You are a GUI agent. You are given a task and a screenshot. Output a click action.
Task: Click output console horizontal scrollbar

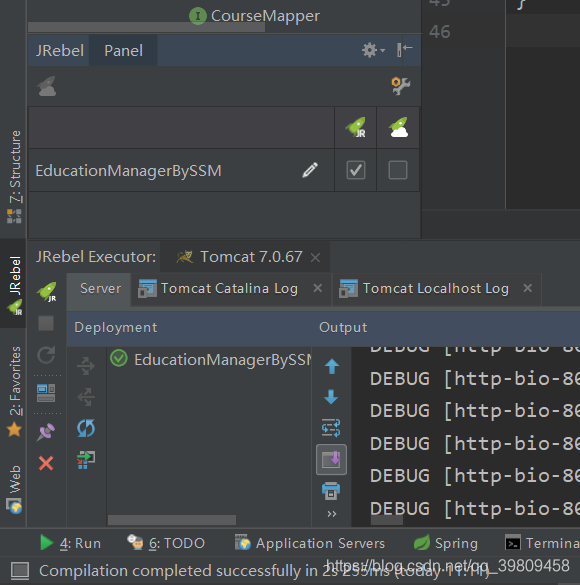tap(387, 520)
